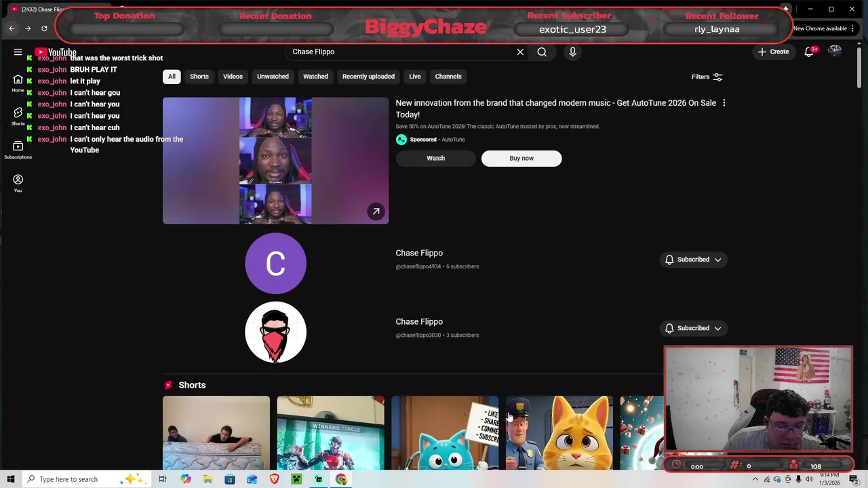
Task: Select the All filter chip
Action: tap(172, 77)
